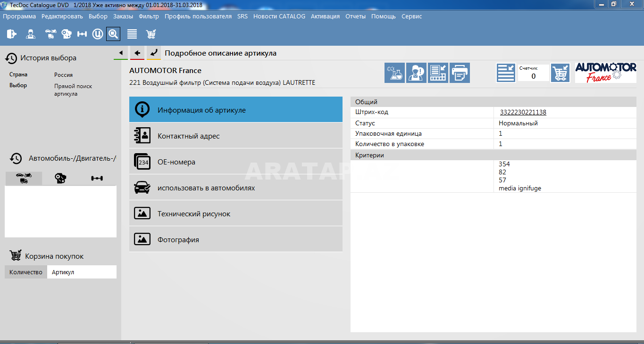
Task: Print the article via printer icon
Action: click(x=460, y=73)
